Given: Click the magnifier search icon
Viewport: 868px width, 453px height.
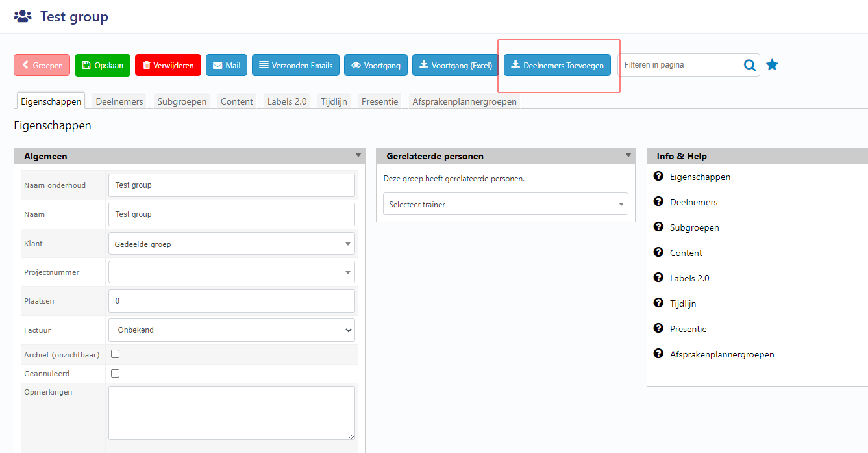Looking at the screenshot, I should coord(750,65).
